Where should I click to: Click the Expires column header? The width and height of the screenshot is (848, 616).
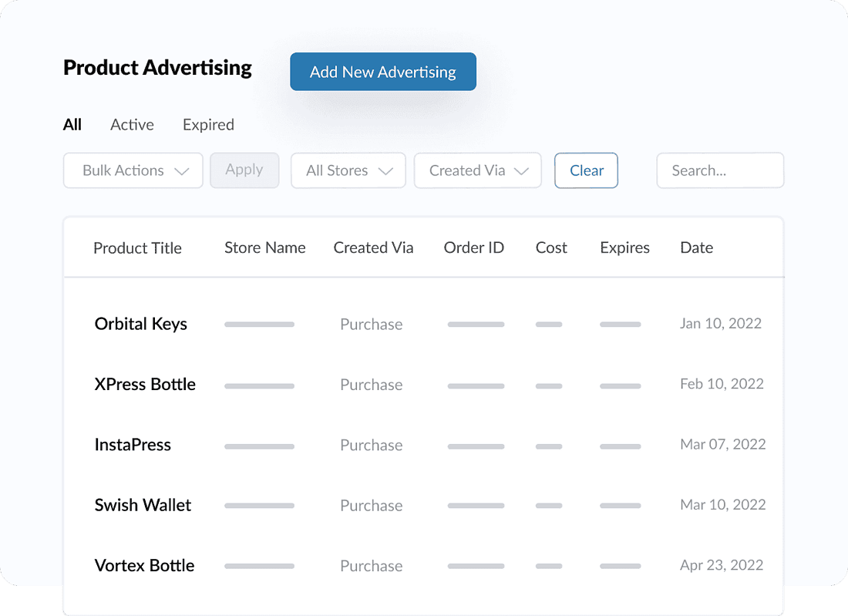coord(624,248)
